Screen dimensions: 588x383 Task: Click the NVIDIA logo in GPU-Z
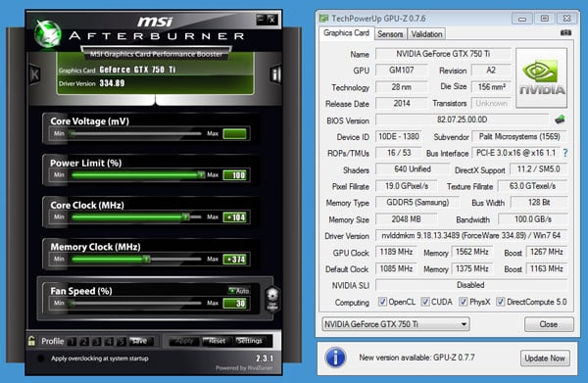tap(542, 78)
